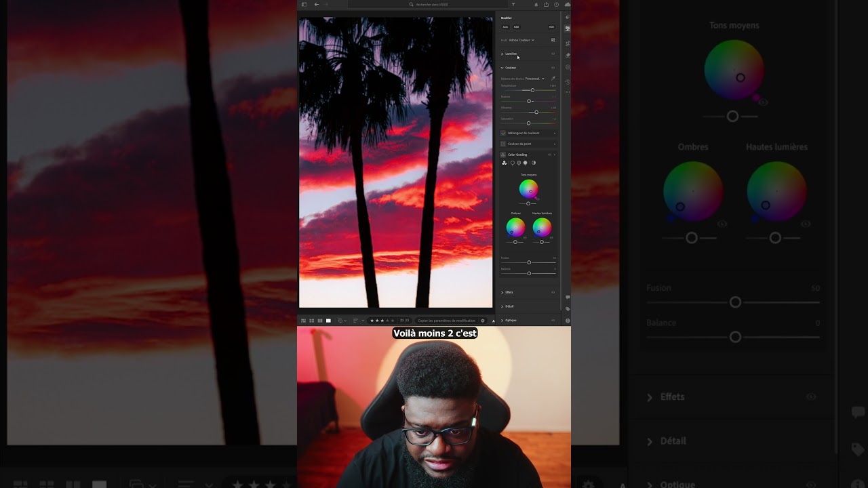Open the cloud sync status icon

[567, 4]
